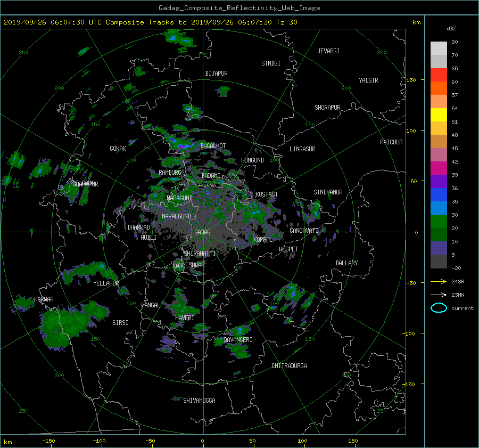Select the LINGASUR city label
Image resolution: width=479 pixels, height=448 pixels.
tap(302, 149)
